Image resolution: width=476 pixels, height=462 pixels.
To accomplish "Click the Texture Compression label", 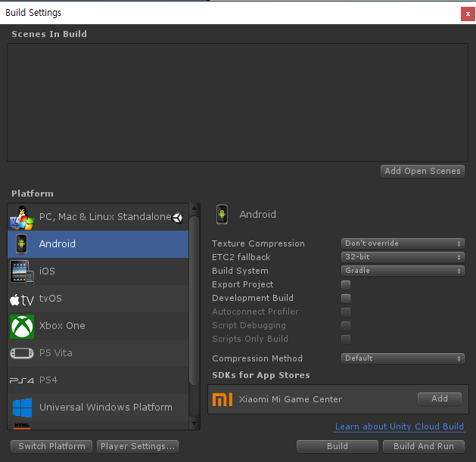I will tap(258, 243).
